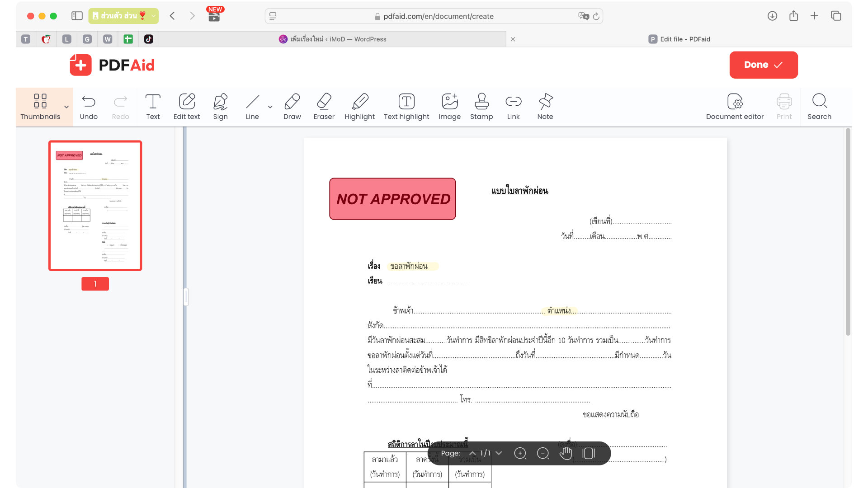868x488 pixels.
Task: Go to next page using down chevron
Action: 499,453
